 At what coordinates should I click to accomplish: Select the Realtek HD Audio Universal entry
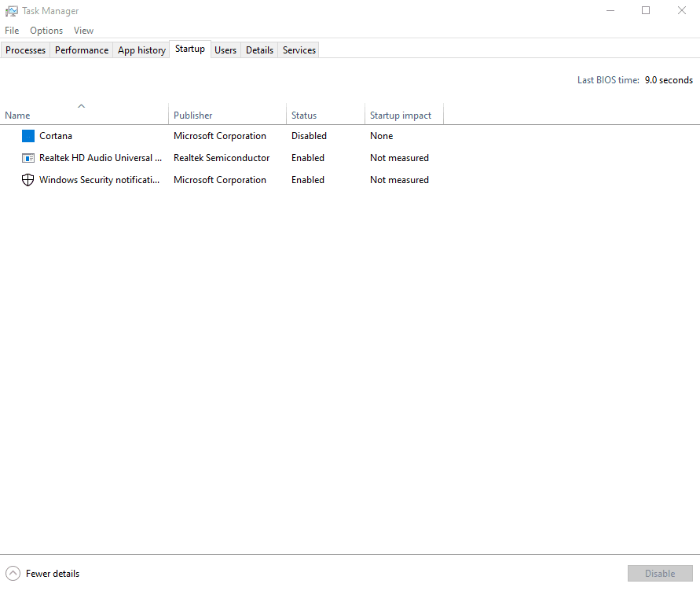pos(222,158)
